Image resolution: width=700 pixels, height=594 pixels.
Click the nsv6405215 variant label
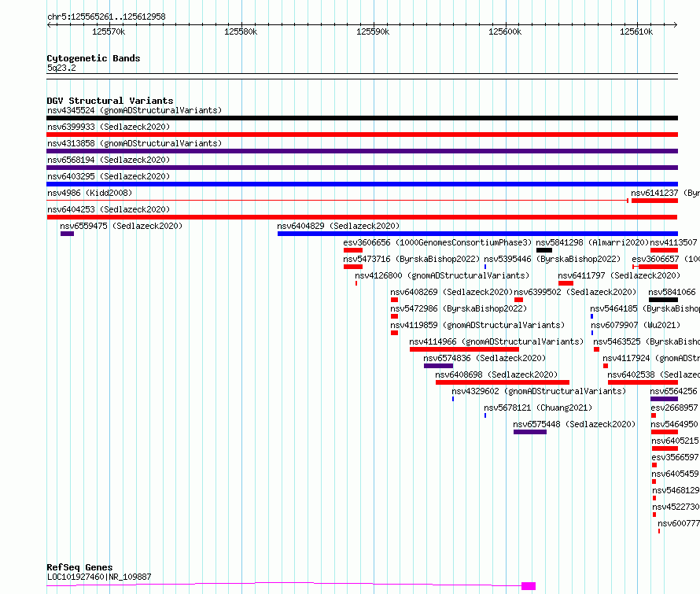[x=676, y=441]
